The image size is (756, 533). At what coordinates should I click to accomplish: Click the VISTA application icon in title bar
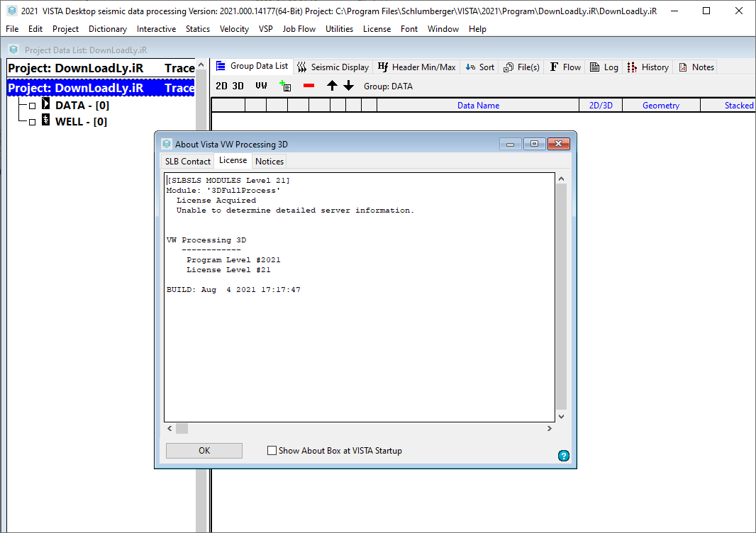[12, 11]
